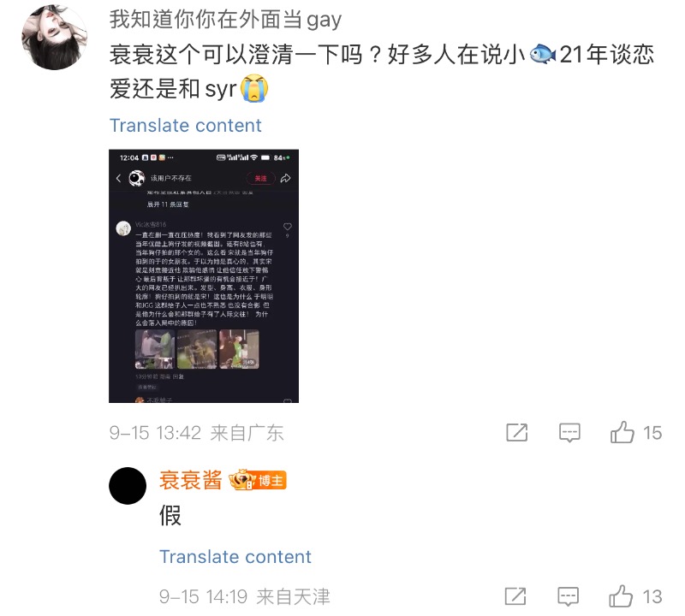Tap the crown membership icon beside 衰衰酱

[242, 480]
